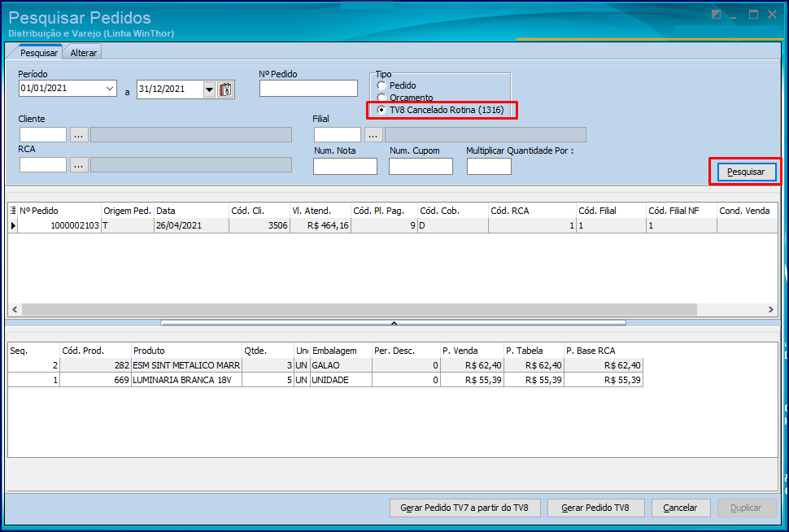
Task: Open the start date 01/01/2021 dropdown
Action: 110,89
